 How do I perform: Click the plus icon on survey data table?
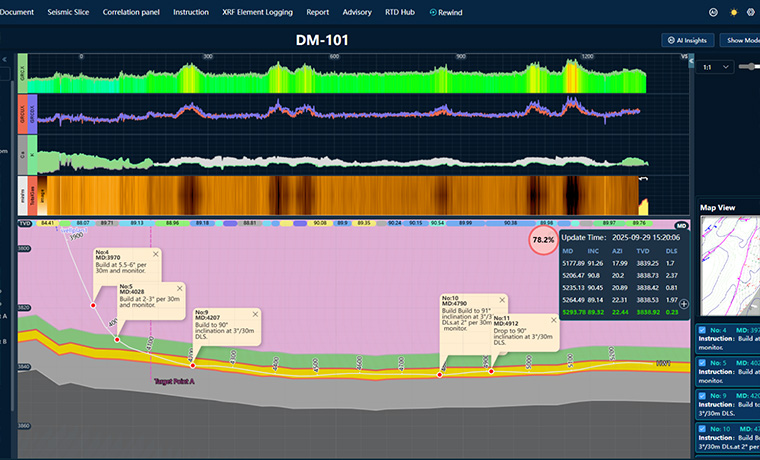[684, 331]
